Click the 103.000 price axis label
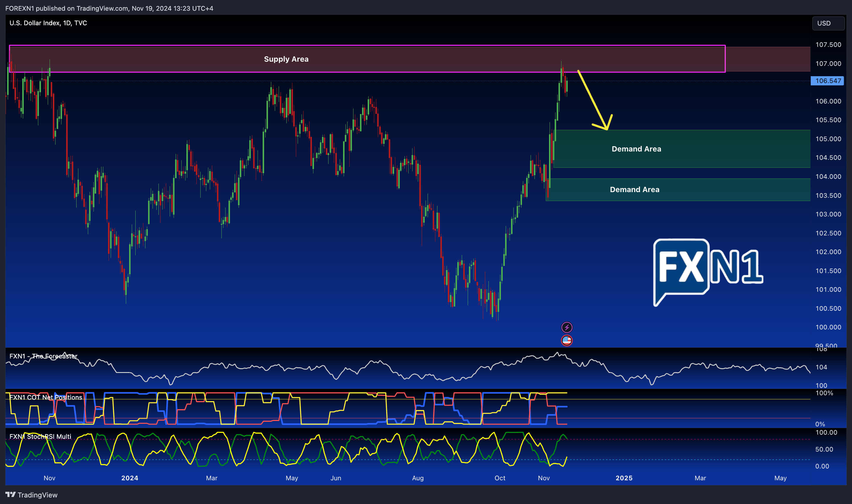 (x=828, y=214)
